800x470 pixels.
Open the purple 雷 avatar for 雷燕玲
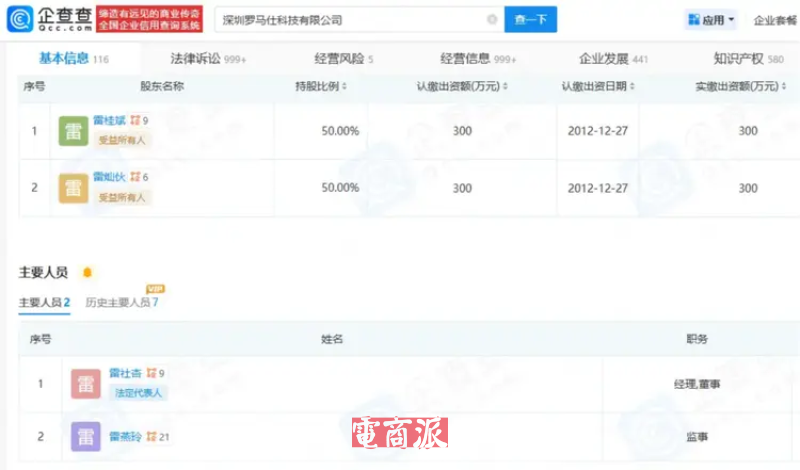coord(86,437)
